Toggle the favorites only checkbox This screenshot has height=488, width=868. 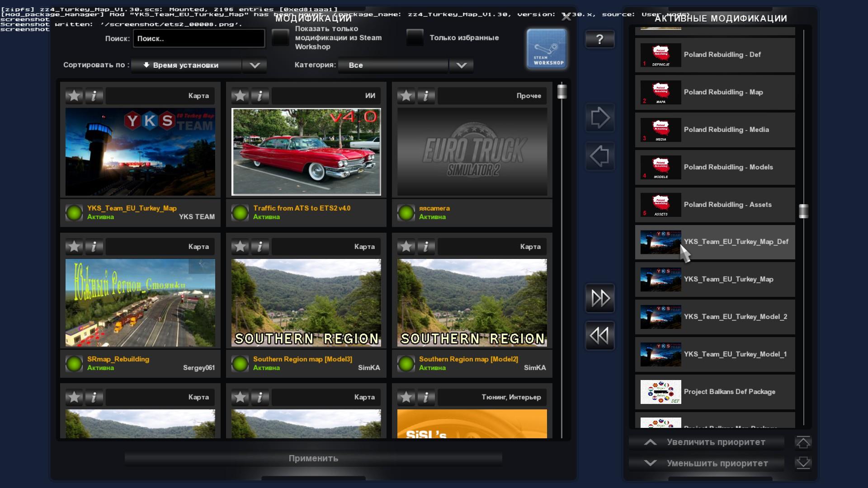pos(415,38)
